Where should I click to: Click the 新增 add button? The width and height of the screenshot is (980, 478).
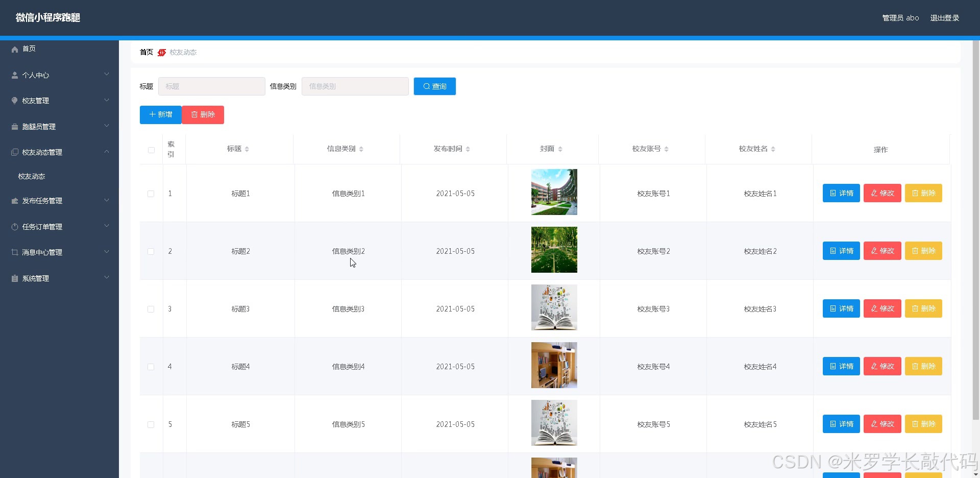pos(160,114)
